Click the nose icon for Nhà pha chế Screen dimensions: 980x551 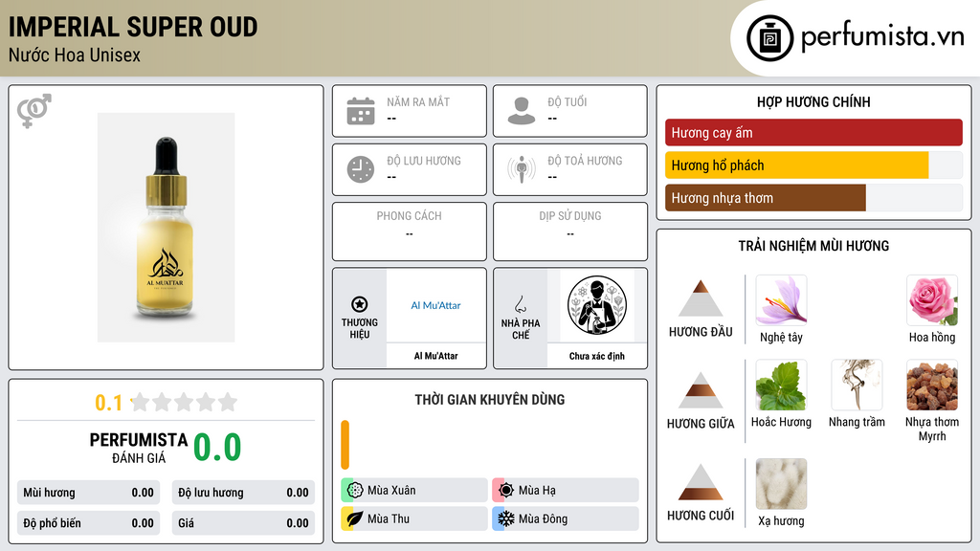(520, 304)
